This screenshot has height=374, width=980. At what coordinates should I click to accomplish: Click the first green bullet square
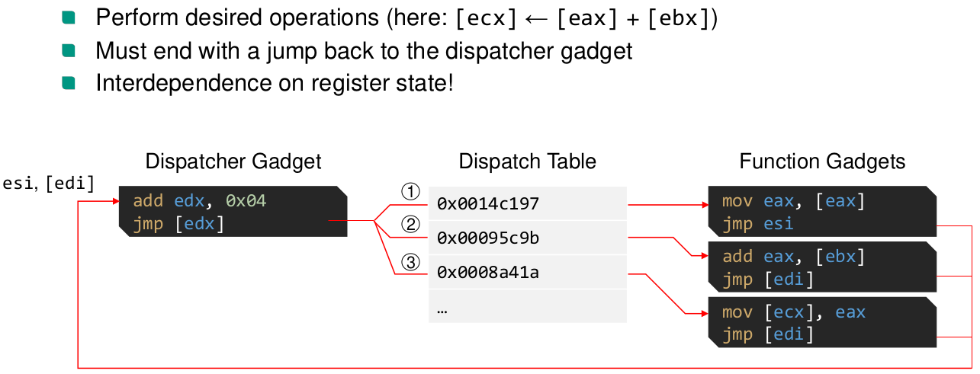69,17
